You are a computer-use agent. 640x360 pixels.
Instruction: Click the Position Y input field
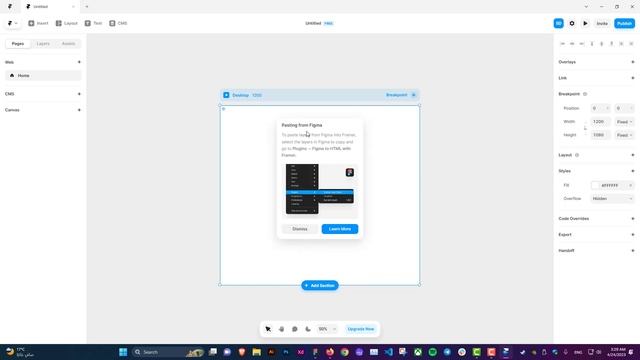pyautogui.click(x=624, y=108)
